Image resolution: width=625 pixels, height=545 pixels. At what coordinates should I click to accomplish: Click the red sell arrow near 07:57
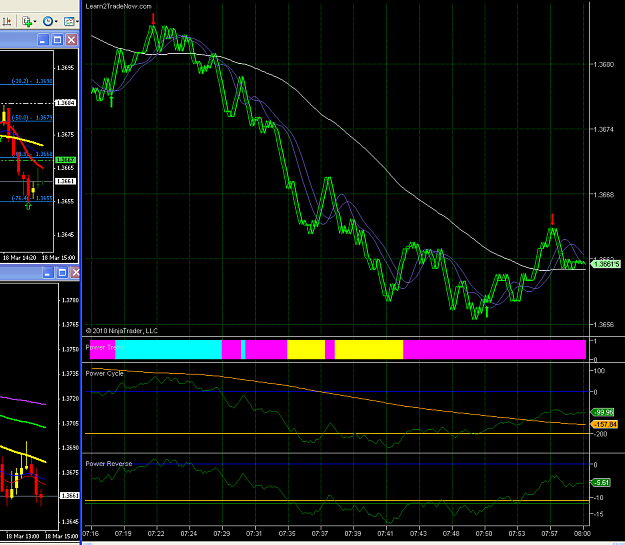click(x=552, y=220)
